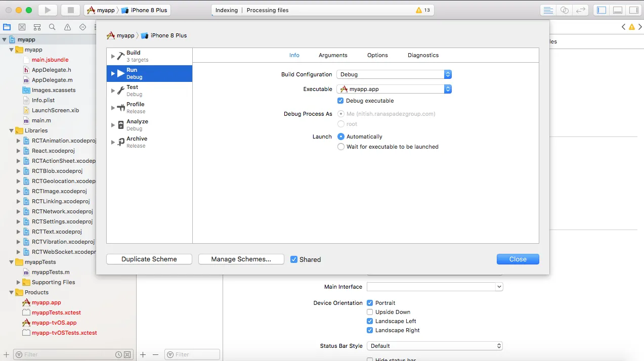Toggle the Debug executable checkbox
Image resolution: width=644 pixels, height=361 pixels.
pyautogui.click(x=340, y=101)
